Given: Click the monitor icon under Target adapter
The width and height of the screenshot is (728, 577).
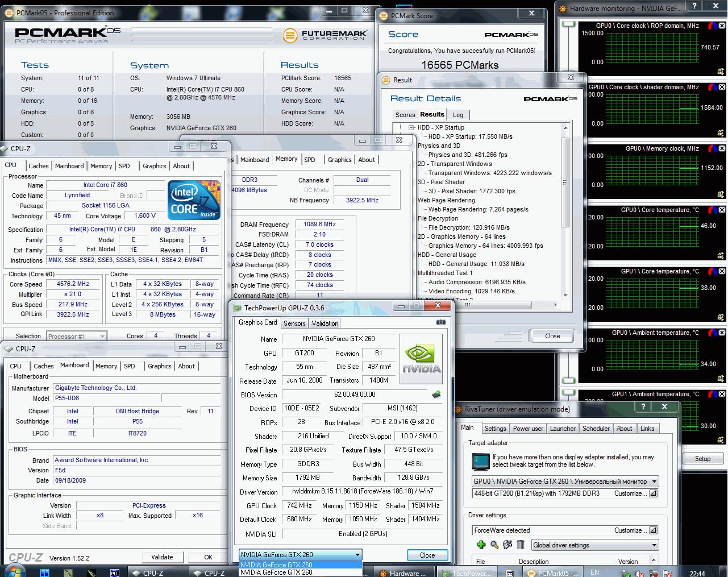Looking at the screenshot, I should pos(481,461).
